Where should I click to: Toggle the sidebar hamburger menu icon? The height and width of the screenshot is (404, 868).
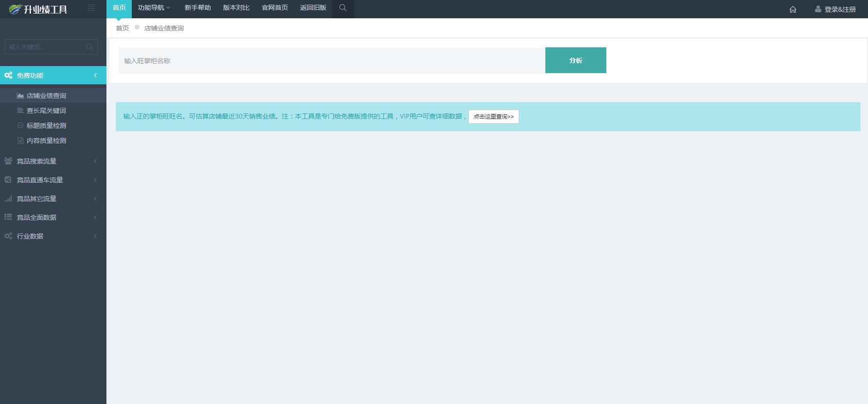point(91,8)
